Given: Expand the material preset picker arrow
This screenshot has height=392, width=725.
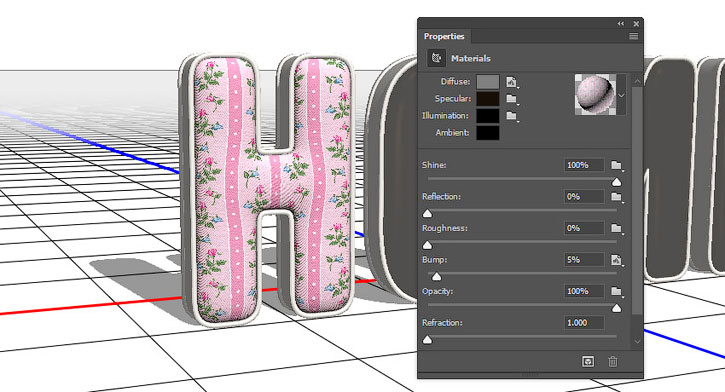Looking at the screenshot, I should click(621, 95).
